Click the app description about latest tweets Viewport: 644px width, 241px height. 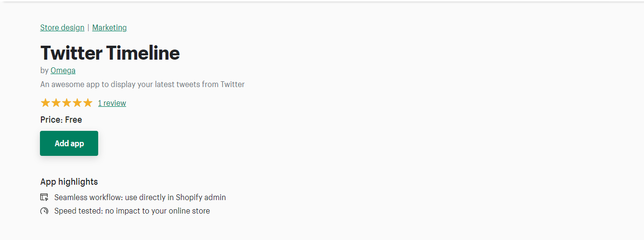142,84
